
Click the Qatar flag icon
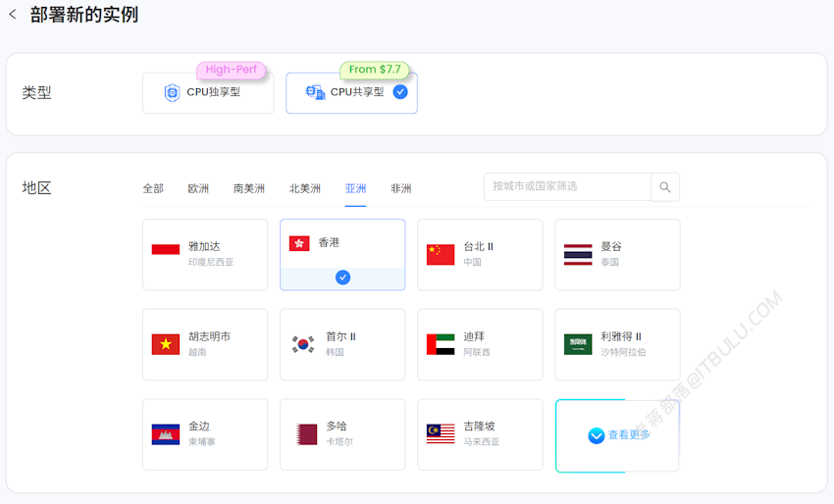(x=307, y=434)
